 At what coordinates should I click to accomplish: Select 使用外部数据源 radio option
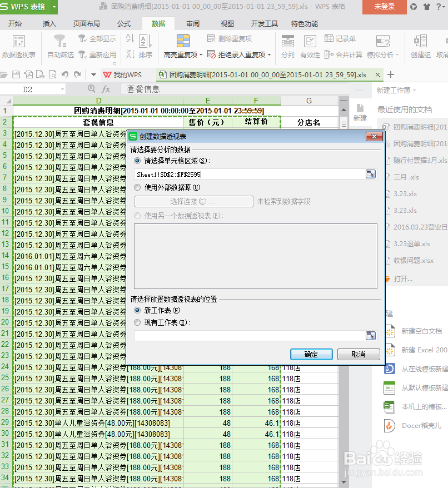137,188
